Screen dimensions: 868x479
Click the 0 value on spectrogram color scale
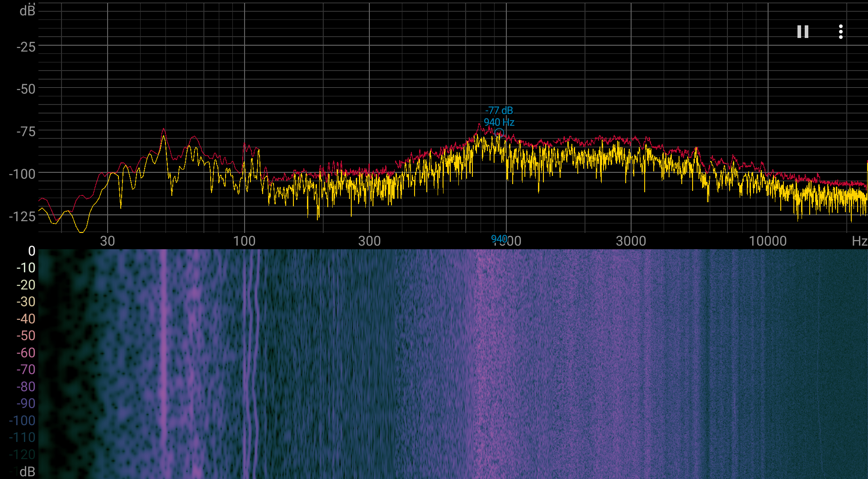(x=32, y=251)
